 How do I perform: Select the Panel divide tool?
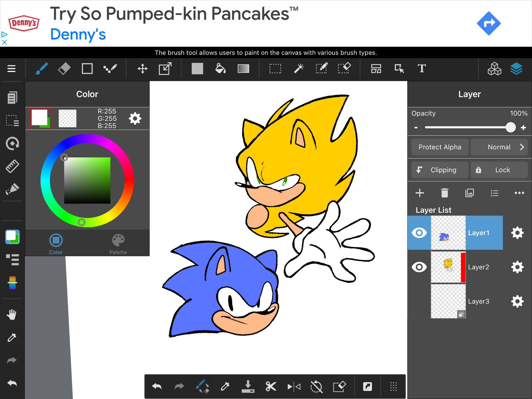376,68
